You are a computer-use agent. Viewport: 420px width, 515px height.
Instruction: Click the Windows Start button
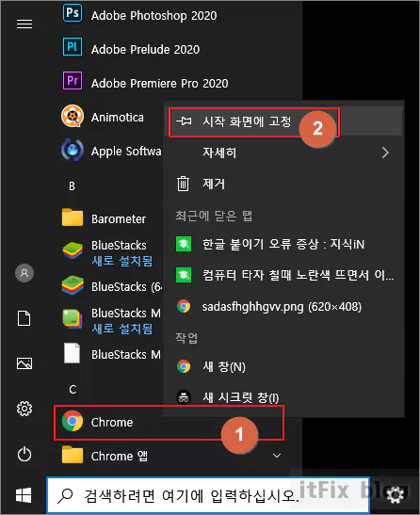pyautogui.click(x=24, y=495)
